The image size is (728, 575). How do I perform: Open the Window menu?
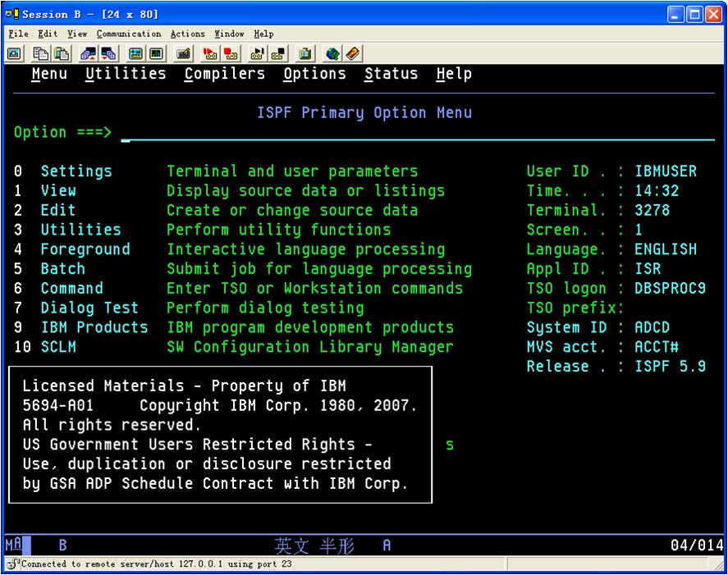pyautogui.click(x=229, y=34)
